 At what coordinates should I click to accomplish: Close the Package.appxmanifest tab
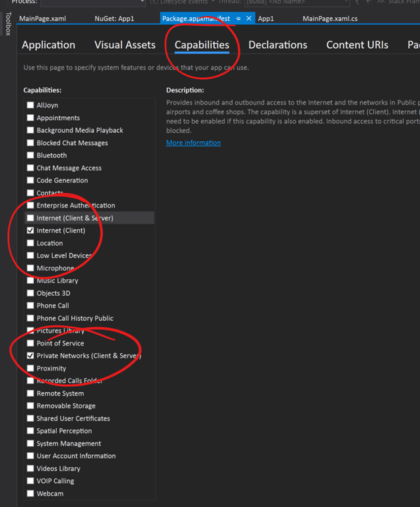[x=249, y=18]
